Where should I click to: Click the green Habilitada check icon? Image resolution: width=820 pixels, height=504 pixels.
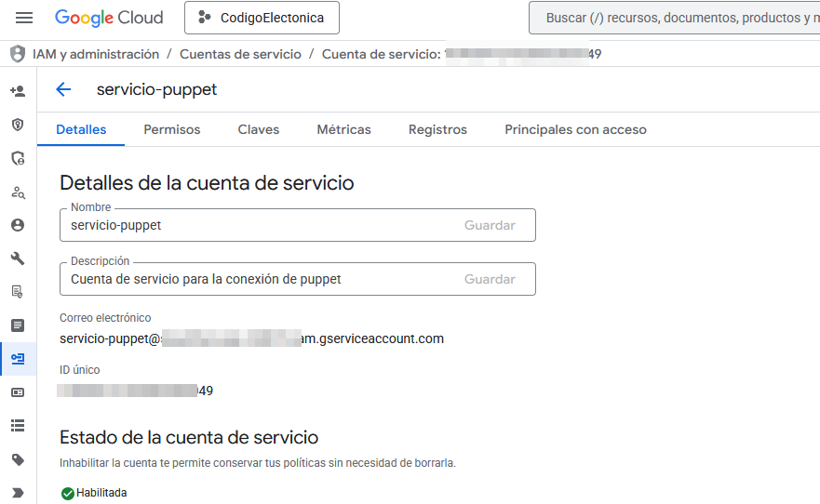pos(67,493)
